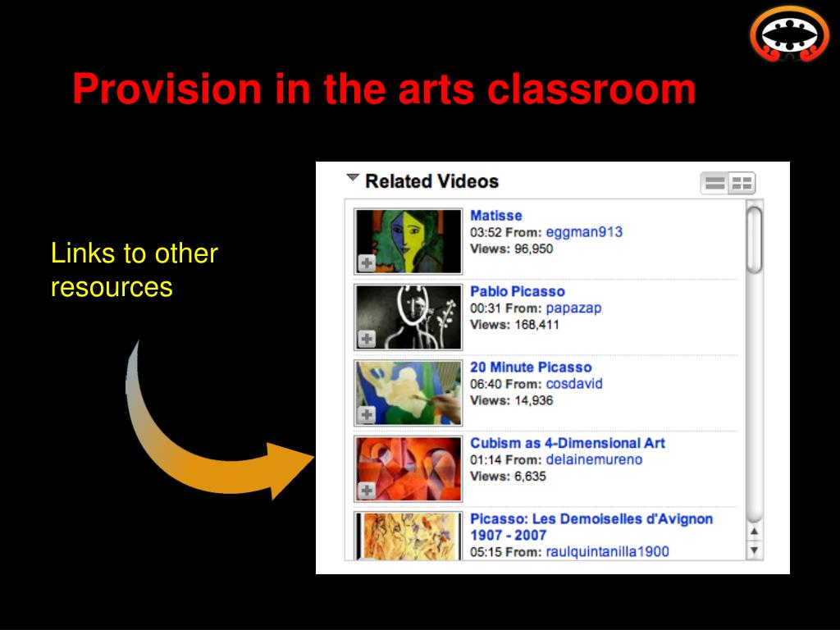Screen dimensions: 840x630
Task: Collapse the Related Videos section triangle
Action: [352, 178]
